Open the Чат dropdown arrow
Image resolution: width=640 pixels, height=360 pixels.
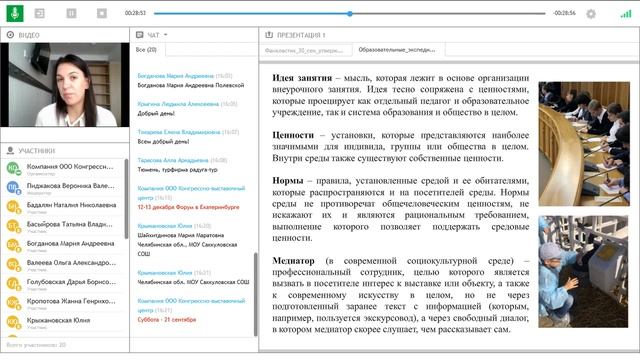pyautogui.click(x=166, y=35)
